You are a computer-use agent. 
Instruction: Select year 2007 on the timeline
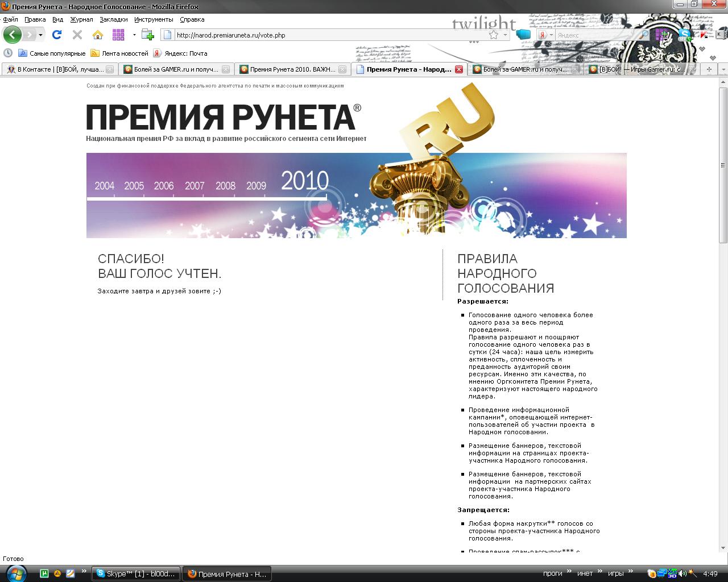(x=195, y=186)
